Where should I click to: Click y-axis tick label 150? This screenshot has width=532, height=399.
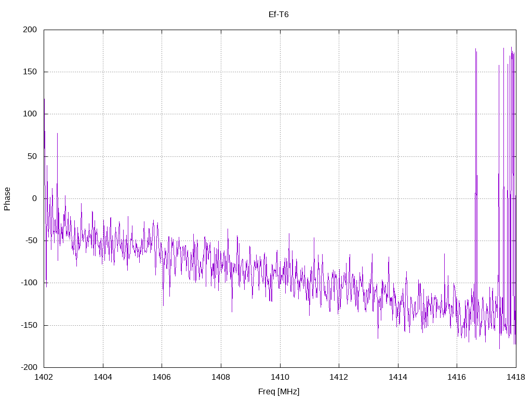[30, 72]
